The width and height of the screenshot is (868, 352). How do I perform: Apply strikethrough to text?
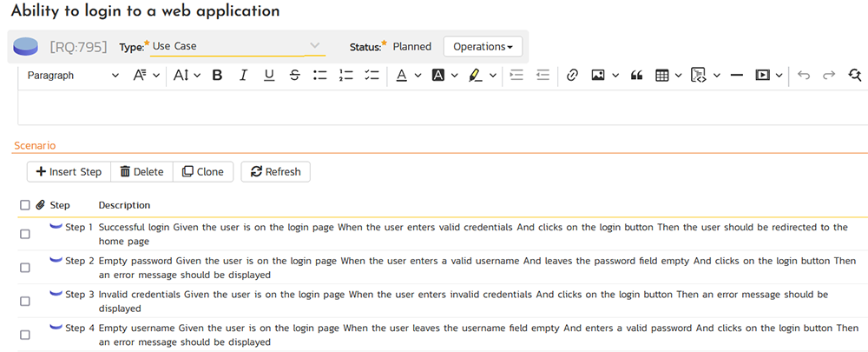click(294, 76)
